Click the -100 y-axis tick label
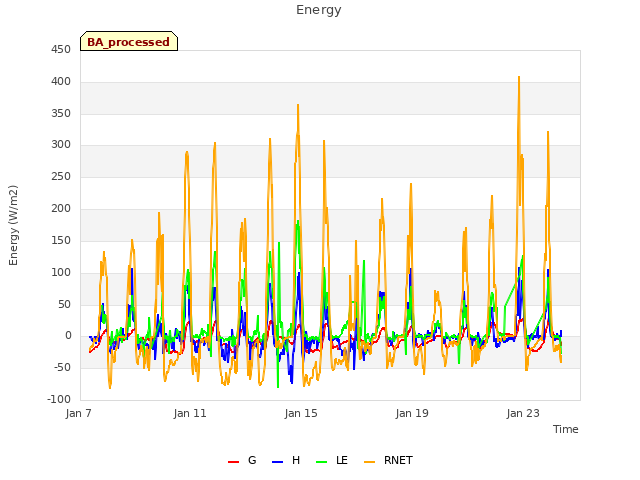 [59, 399]
